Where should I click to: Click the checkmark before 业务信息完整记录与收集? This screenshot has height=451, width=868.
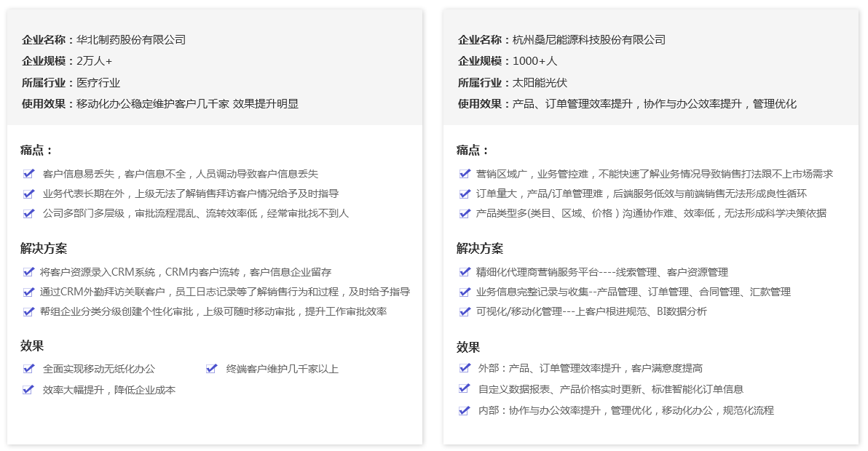pos(465,291)
